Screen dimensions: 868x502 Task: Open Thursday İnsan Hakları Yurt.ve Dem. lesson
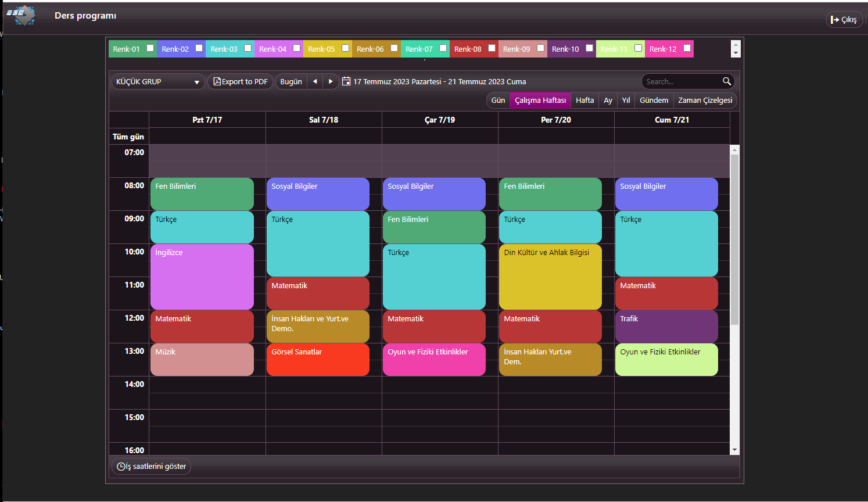[x=550, y=360]
